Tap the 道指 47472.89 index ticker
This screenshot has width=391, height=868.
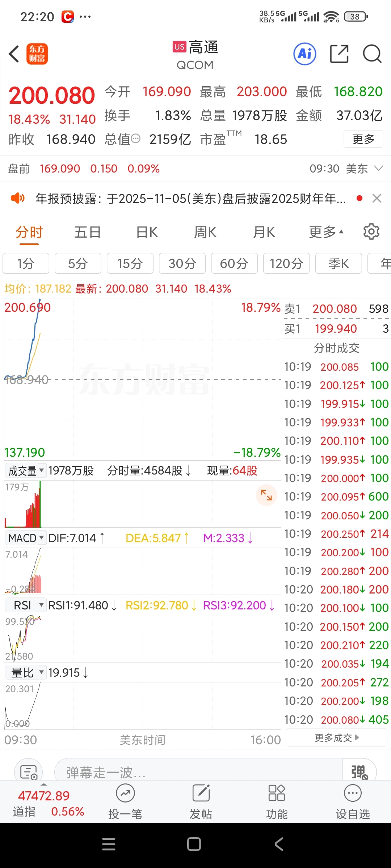[49, 803]
